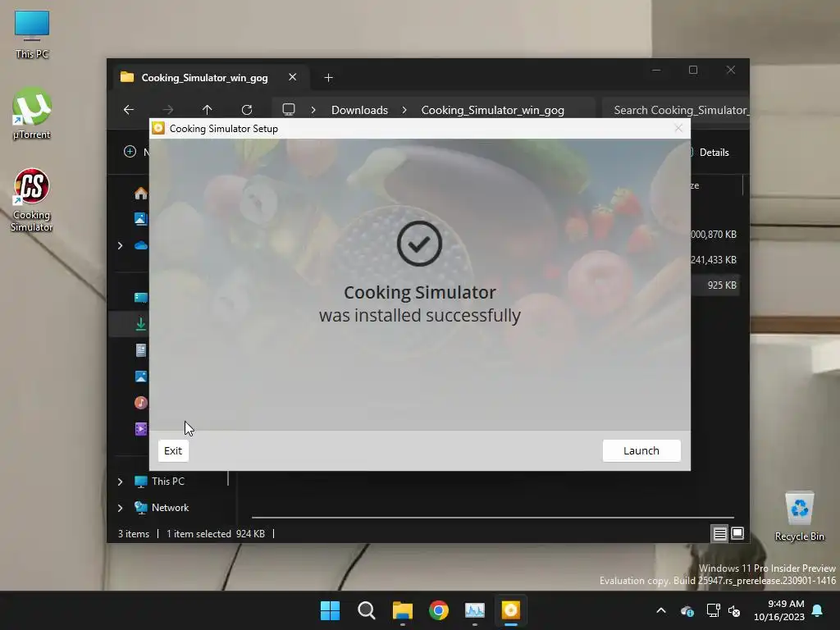The width and height of the screenshot is (840, 630).
Task: Click the Launch button in setup
Action: (x=641, y=450)
